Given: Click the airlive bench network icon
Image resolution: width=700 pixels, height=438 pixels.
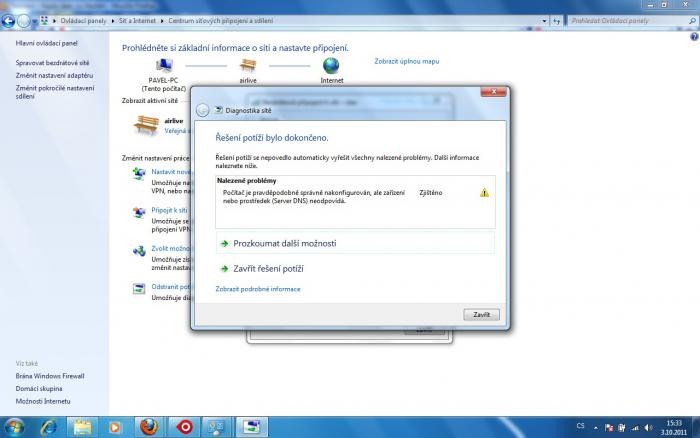Looking at the screenshot, I should (x=146, y=124).
